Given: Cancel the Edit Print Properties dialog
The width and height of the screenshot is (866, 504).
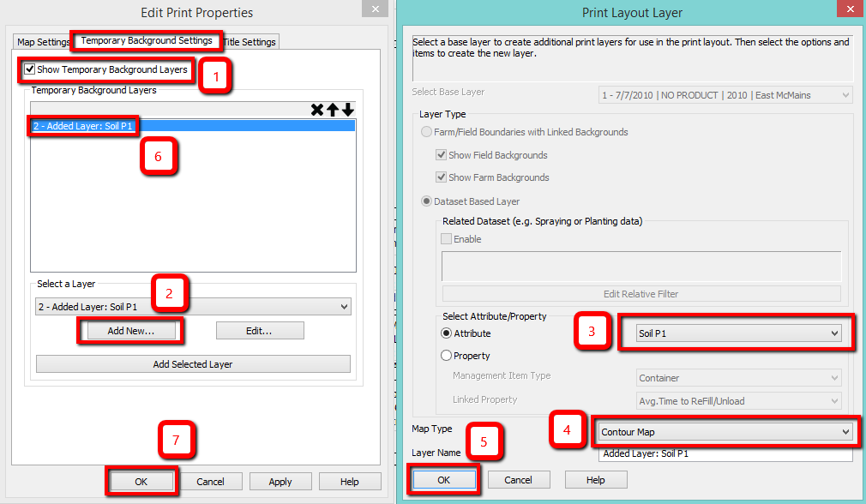Looking at the screenshot, I should (x=210, y=482).
